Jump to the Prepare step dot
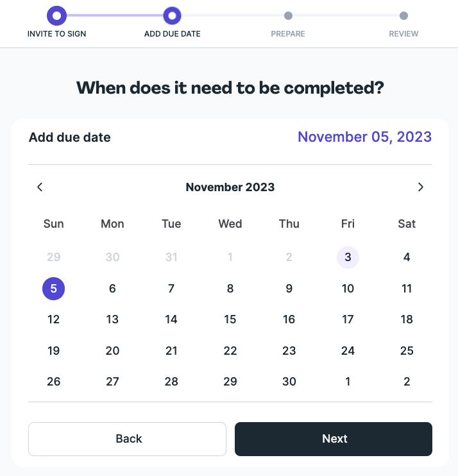The height and width of the screenshot is (476, 458). pyautogui.click(x=288, y=15)
